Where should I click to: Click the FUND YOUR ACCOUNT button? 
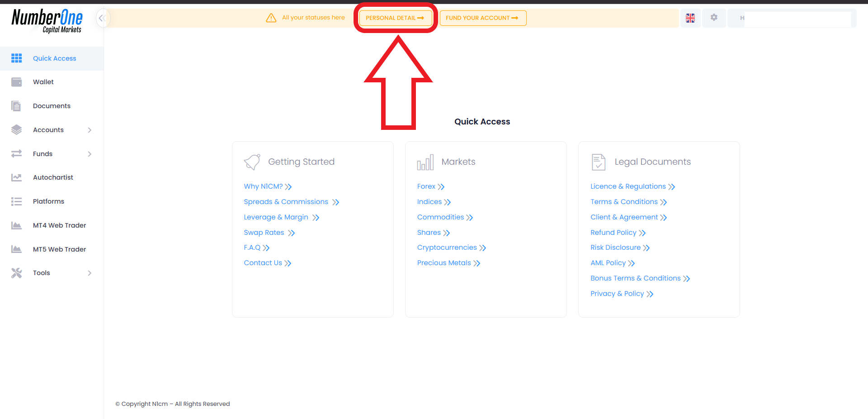[x=482, y=18]
